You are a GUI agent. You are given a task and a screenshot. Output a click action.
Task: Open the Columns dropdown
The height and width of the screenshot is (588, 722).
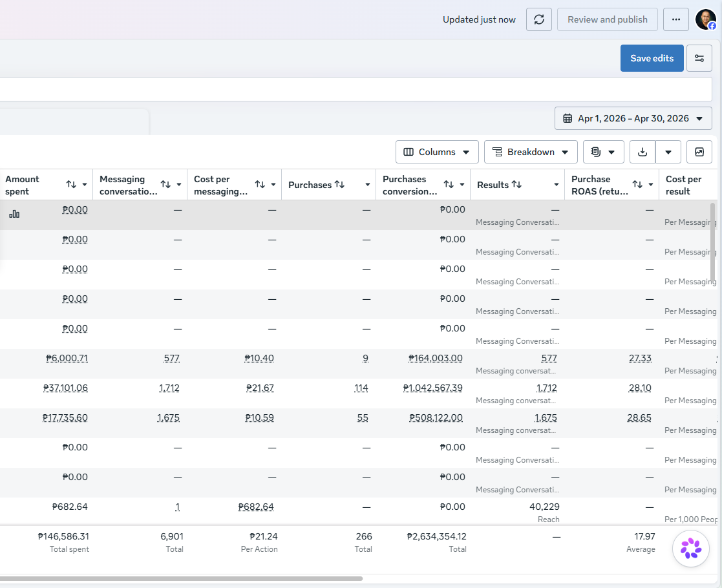click(437, 152)
